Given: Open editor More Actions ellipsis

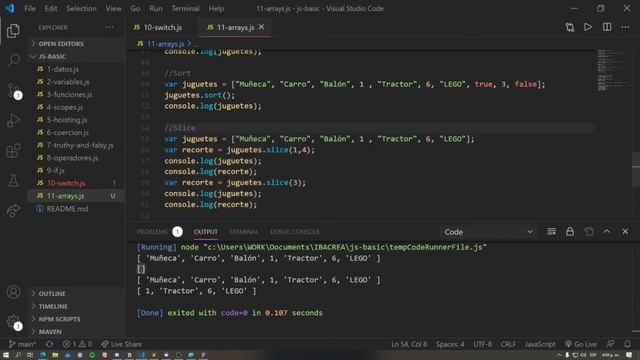Looking at the screenshot, I should pos(625,27).
